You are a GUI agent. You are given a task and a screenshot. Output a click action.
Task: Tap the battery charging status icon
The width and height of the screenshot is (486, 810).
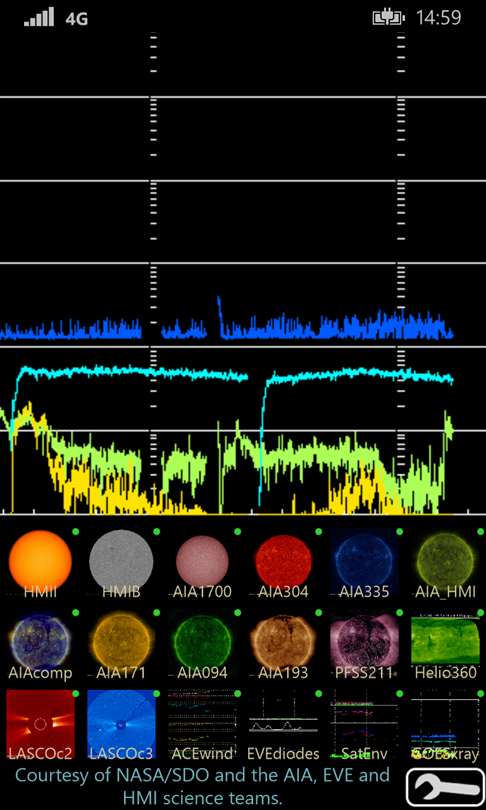click(388, 19)
